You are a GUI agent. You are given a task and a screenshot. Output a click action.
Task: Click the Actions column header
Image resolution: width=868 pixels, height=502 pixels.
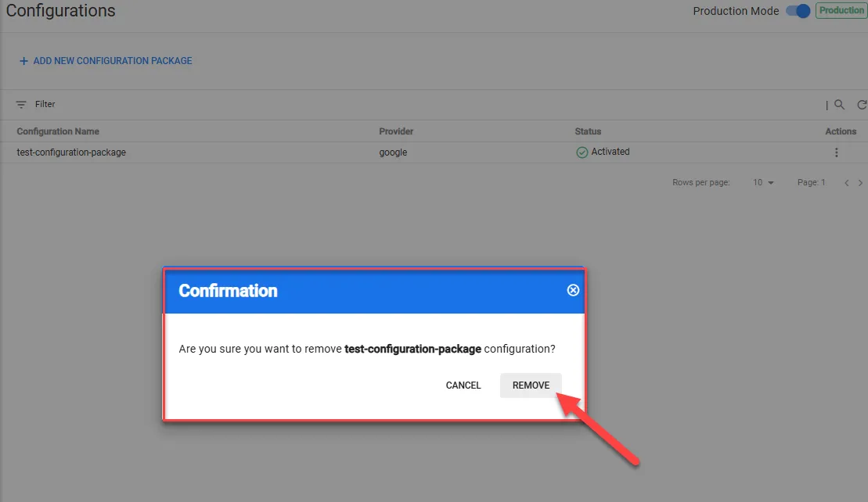tap(841, 131)
